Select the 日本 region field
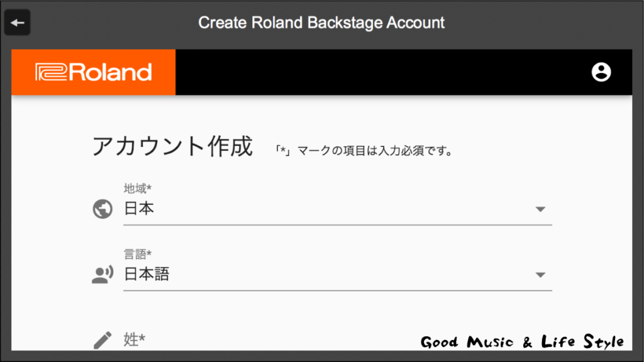Viewport: 644px width, 362px height. tap(338, 209)
